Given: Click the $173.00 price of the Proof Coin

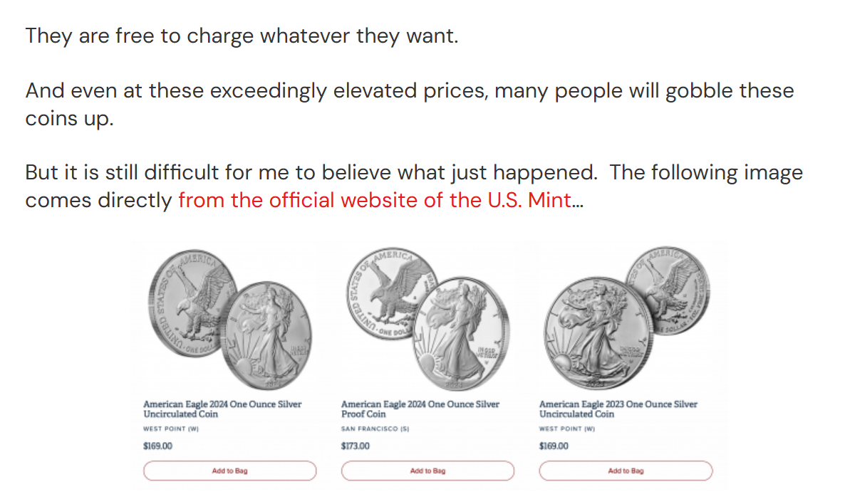Looking at the screenshot, I should pos(356,446).
